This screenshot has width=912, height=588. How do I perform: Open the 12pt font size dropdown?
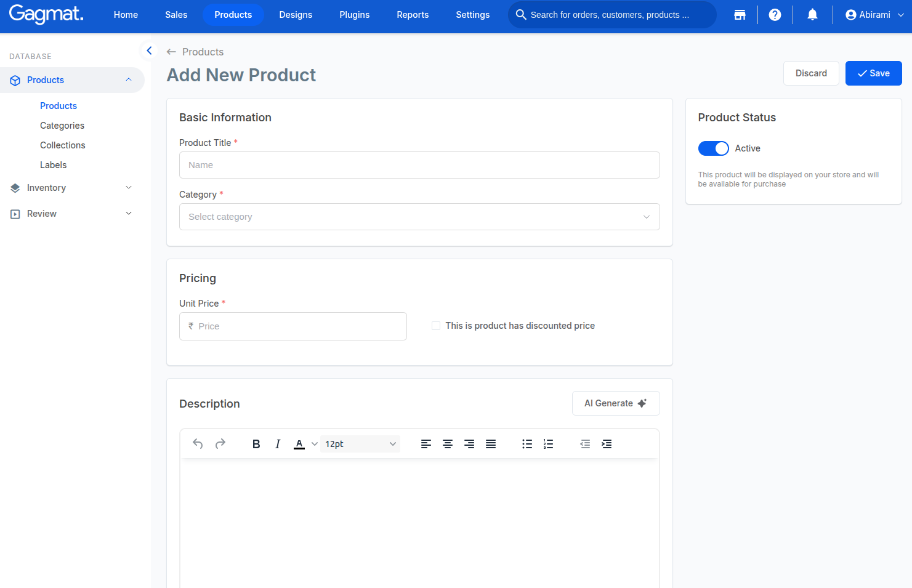[x=360, y=444]
